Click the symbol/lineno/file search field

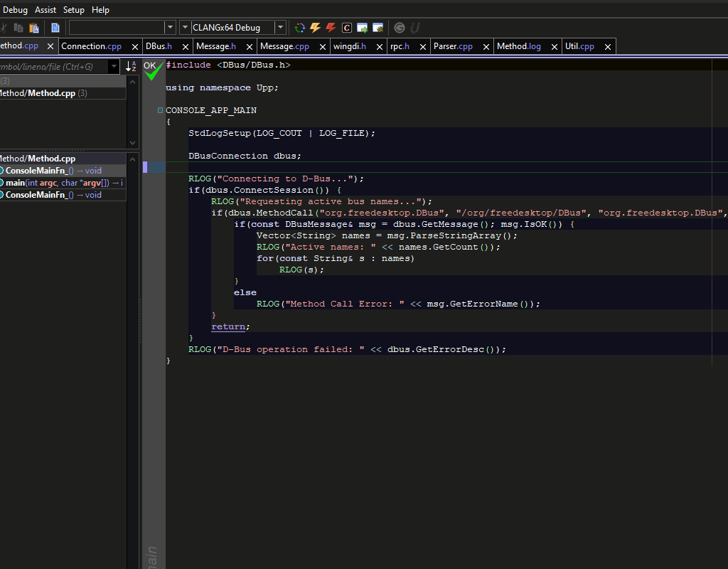(53, 66)
